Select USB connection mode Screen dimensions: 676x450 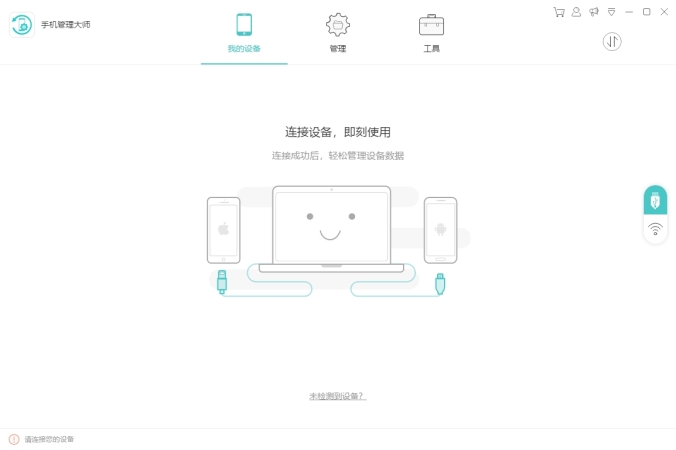[x=655, y=200]
